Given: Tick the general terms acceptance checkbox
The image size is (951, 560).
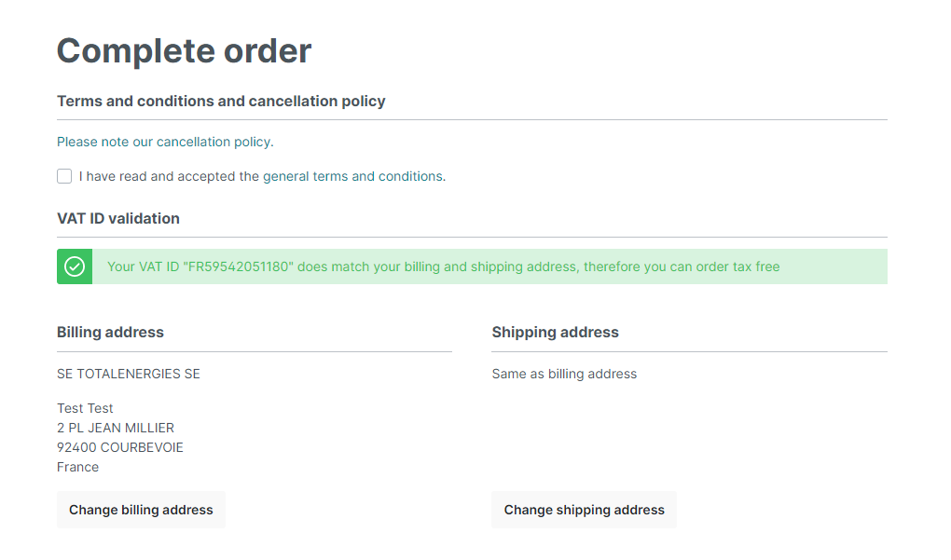Looking at the screenshot, I should tap(64, 176).
